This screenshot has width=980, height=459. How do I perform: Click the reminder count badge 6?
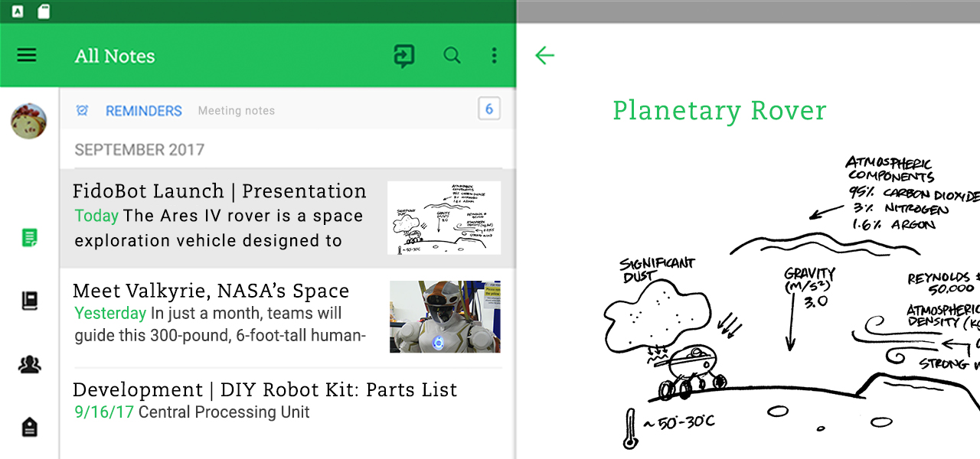click(488, 109)
